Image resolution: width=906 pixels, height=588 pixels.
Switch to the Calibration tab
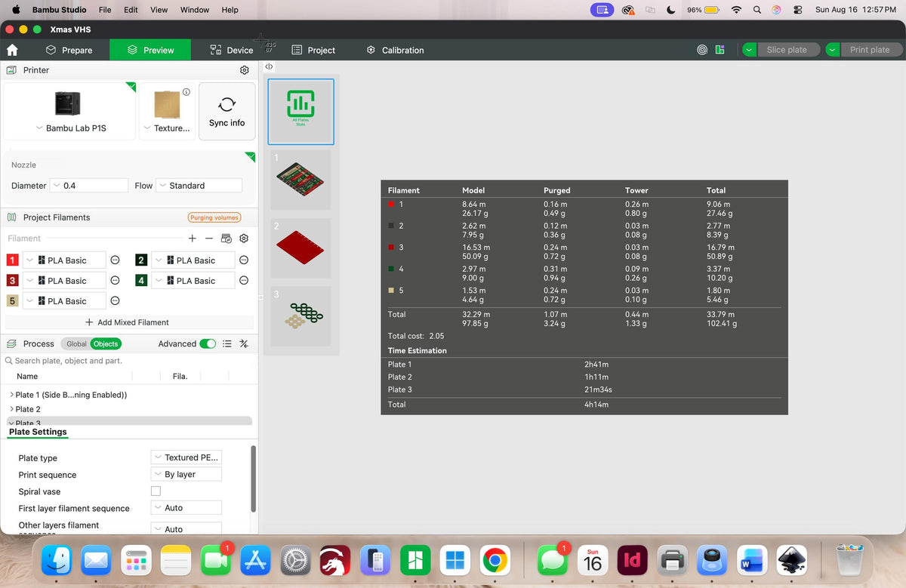[395, 50]
